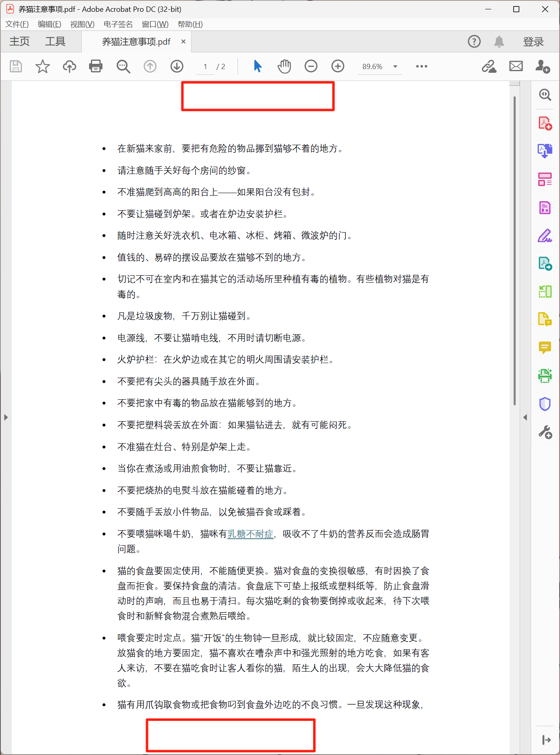Open notifications bell
The width and height of the screenshot is (560, 755).
click(x=499, y=41)
